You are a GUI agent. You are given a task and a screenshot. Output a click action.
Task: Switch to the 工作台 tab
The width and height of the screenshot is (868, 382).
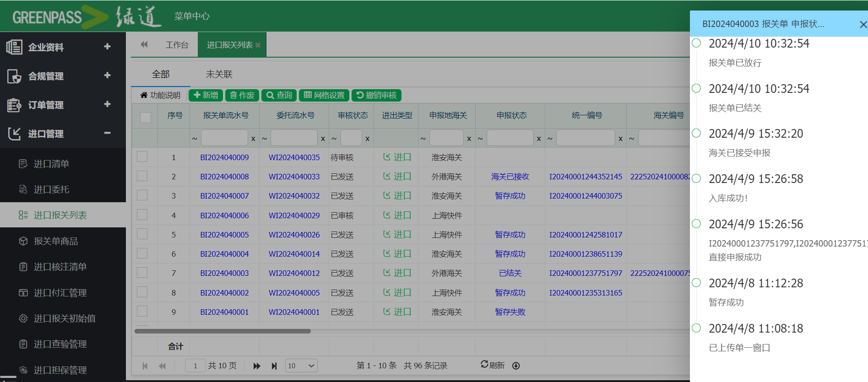tap(177, 45)
